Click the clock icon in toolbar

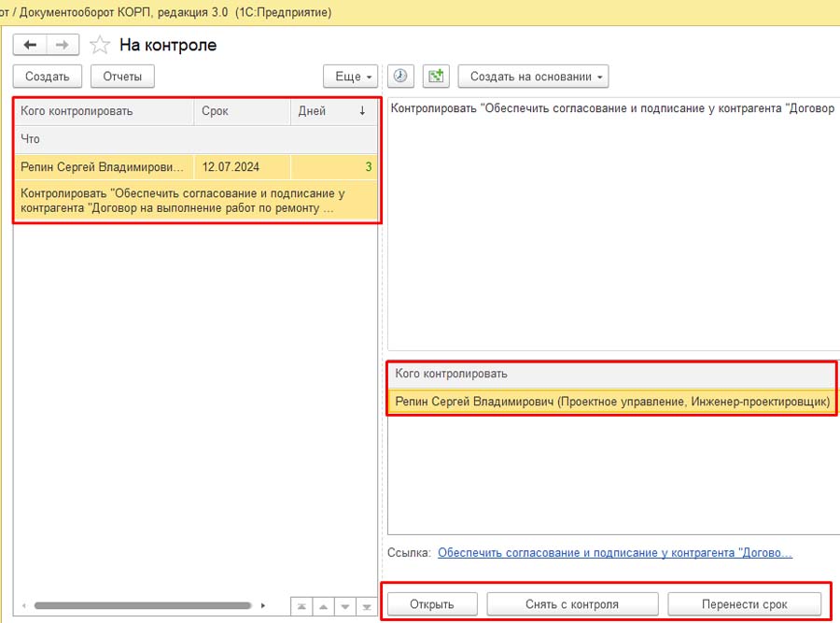pyautogui.click(x=399, y=77)
